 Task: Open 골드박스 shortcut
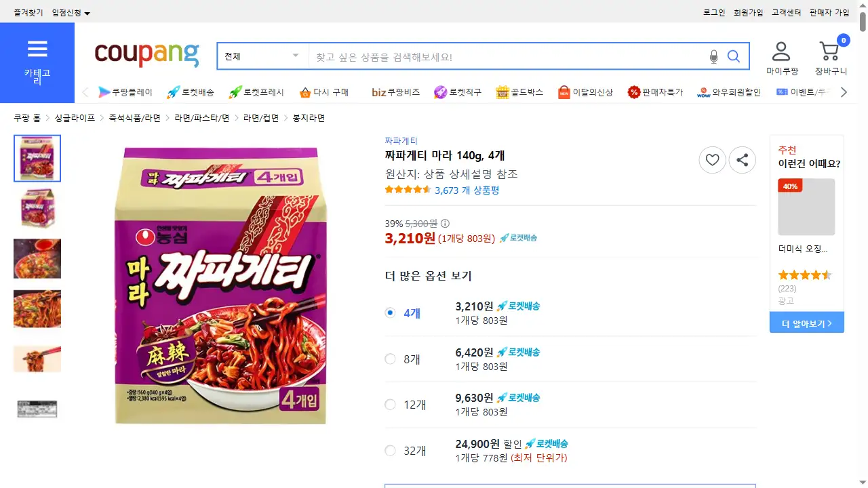[519, 92]
